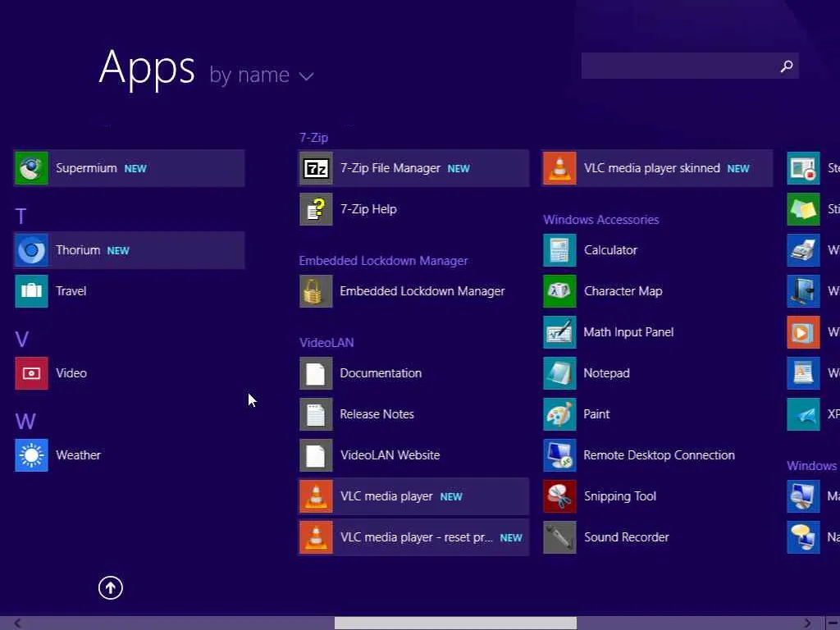Launch Paint palette icon
The width and height of the screenshot is (840, 630).
559,414
